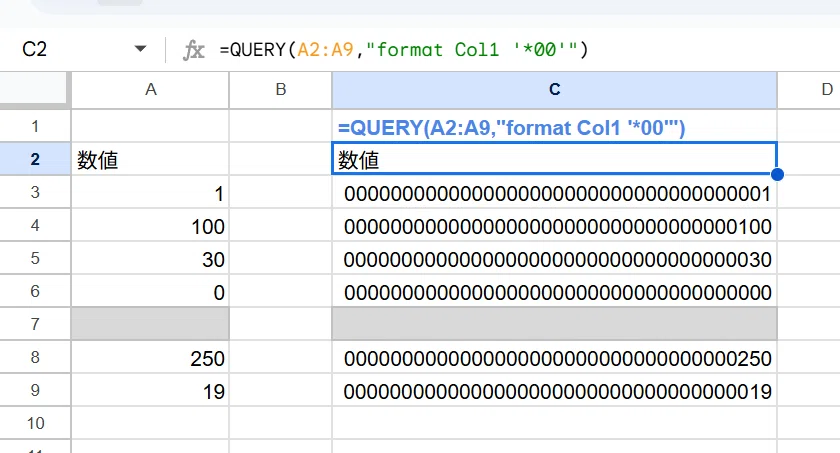This screenshot has width=840, height=453.
Task: Click cell A2 containing 数値
Action: [151, 159]
